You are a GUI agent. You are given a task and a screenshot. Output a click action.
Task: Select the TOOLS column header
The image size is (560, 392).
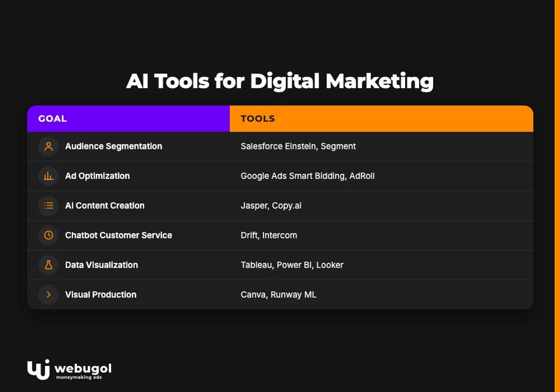click(382, 119)
